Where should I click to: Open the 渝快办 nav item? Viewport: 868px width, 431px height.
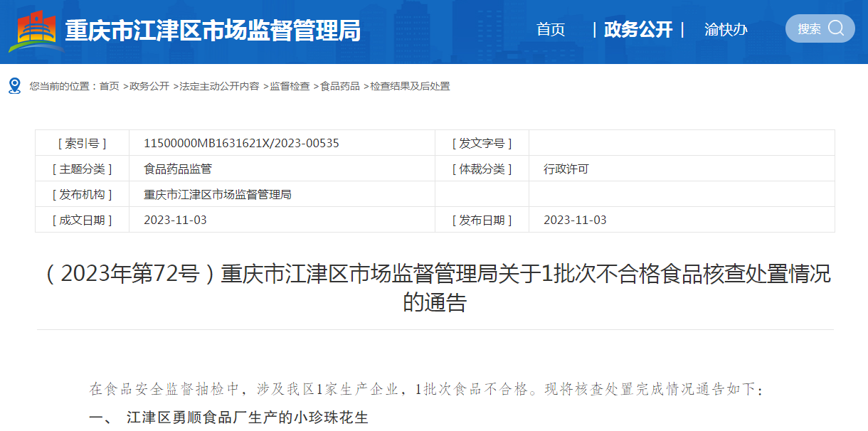pyautogui.click(x=726, y=30)
